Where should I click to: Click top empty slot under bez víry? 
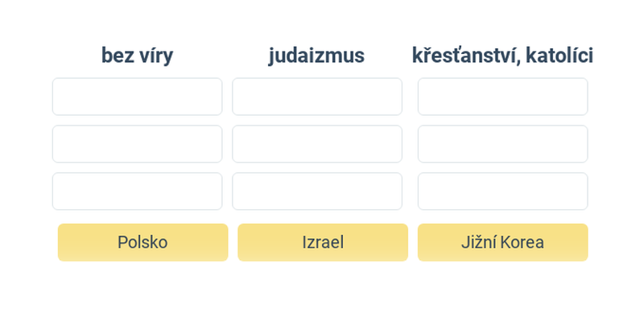click(137, 97)
